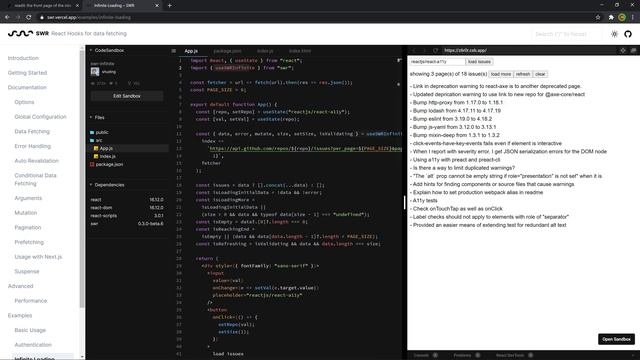Open Performance docs link
This screenshot has height=360, width=640.
(31, 301)
